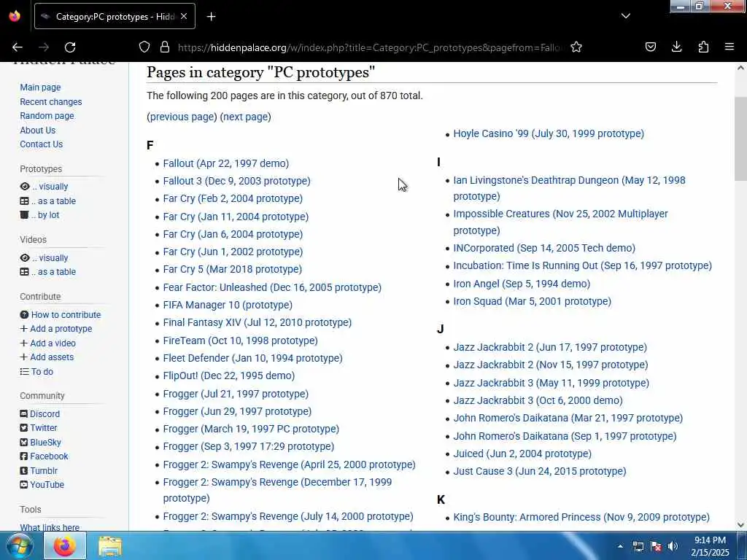747x560 pixels.
Task: Open the Twitter community link
Action: (x=39, y=428)
